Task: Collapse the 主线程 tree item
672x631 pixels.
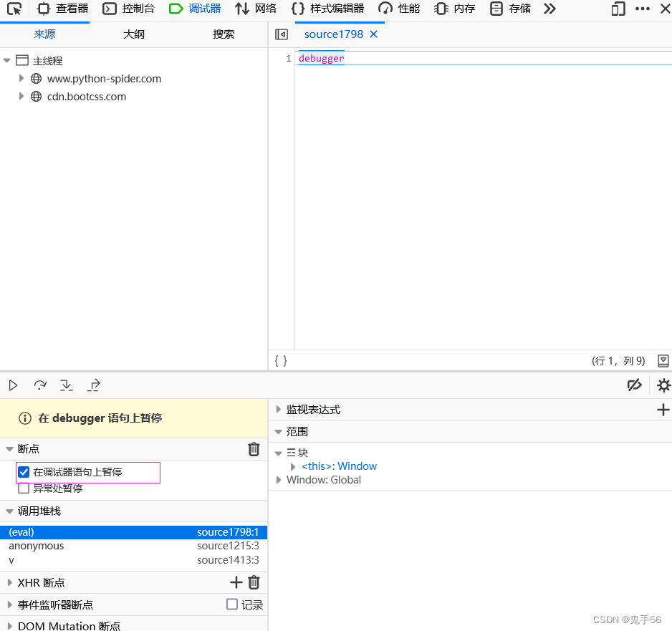Action: pos(6,60)
